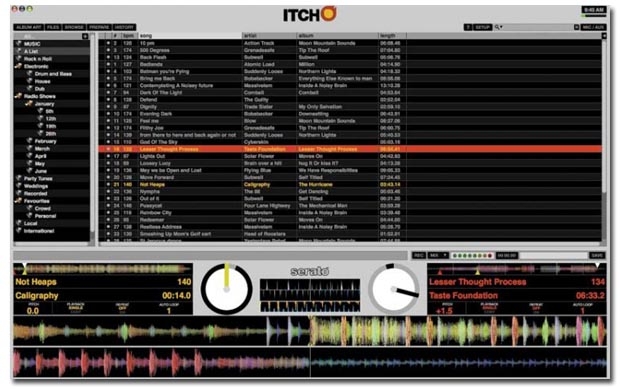Click the yellow cue marker on left overview

[25, 272]
